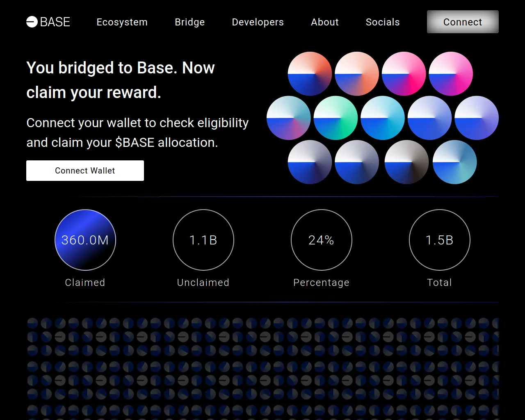Screen dimensions: 525x420
Task: Click the Connect Wallet button
Action: [x=85, y=171]
